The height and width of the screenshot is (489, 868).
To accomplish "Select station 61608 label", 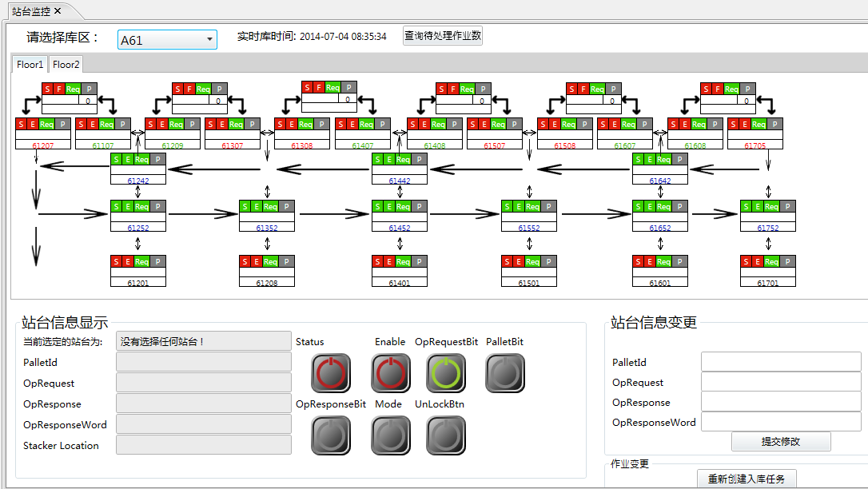I will pos(695,145).
